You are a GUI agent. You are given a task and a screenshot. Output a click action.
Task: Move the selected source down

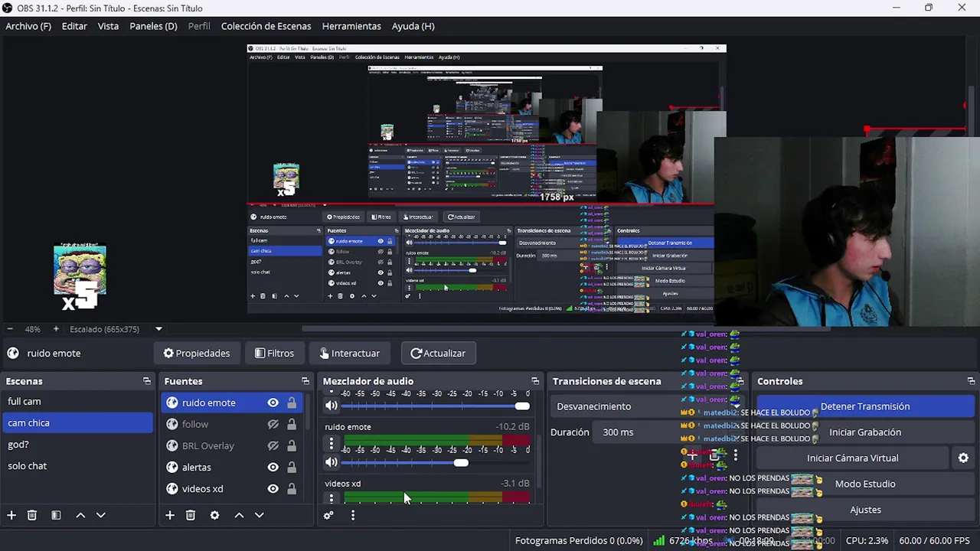pos(259,515)
